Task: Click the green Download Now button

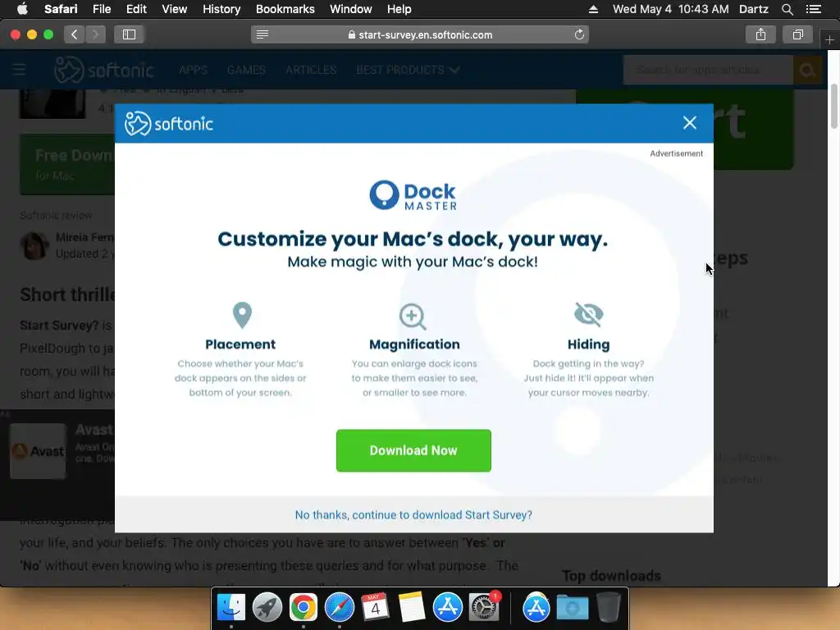Action: pyautogui.click(x=413, y=450)
